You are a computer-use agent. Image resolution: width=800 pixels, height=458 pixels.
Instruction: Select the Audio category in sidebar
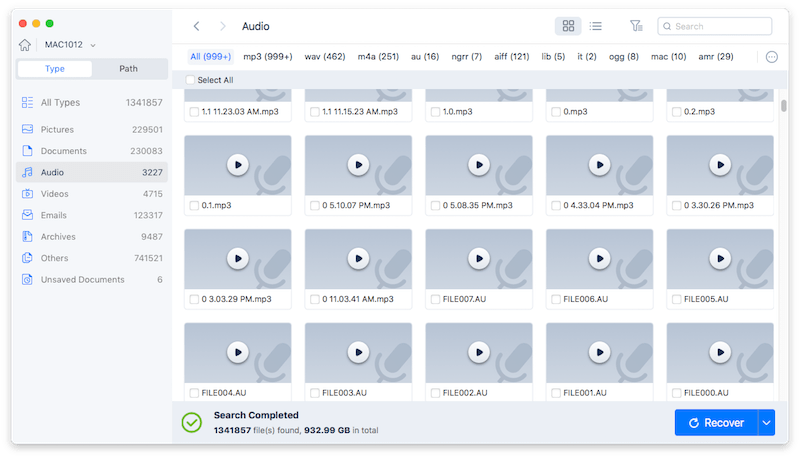[92, 172]
